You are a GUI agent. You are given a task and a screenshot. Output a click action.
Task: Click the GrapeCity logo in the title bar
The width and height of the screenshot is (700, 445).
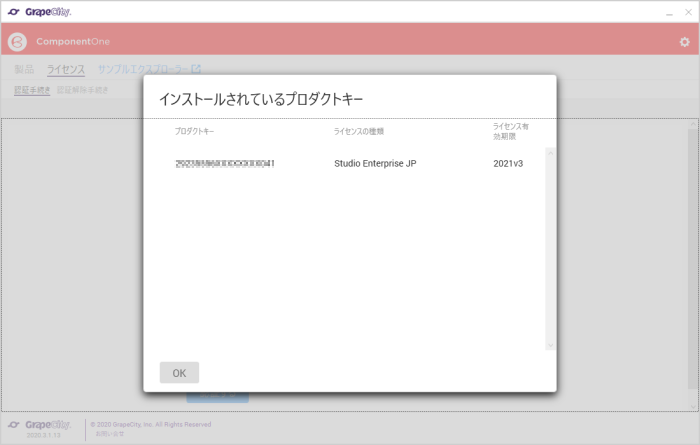point(39,12)
